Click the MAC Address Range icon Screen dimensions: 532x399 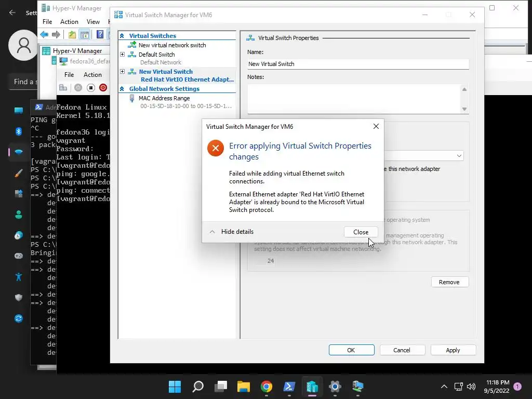tap(132, 98)
